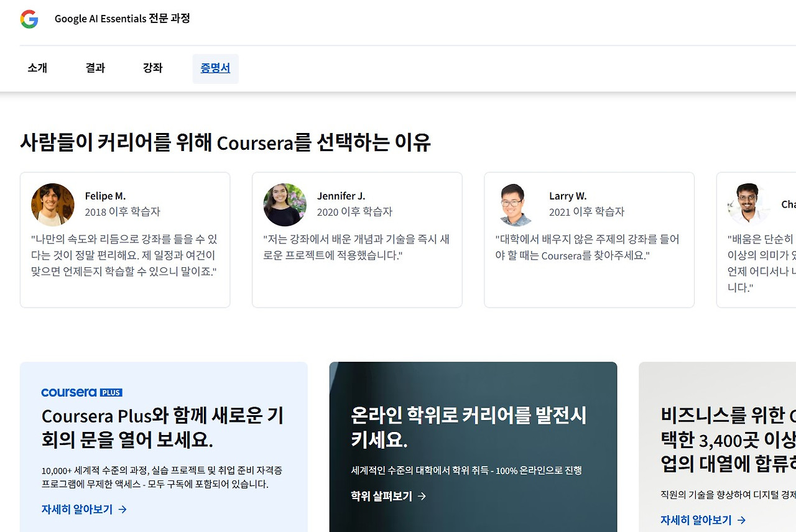Viewport: 796px width, 532px height.
Task: Click the name Jennifer J.
Action: click(x=341, y=196)
